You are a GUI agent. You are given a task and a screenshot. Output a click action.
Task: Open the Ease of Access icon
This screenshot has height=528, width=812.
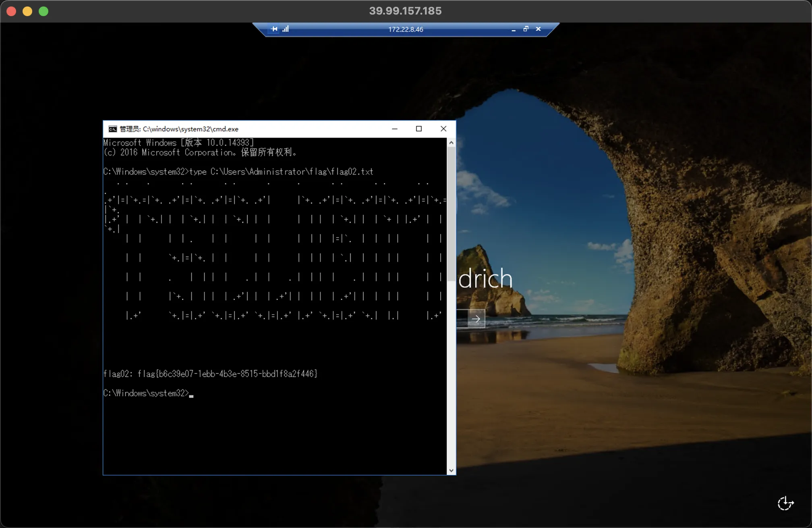point(785,503)
